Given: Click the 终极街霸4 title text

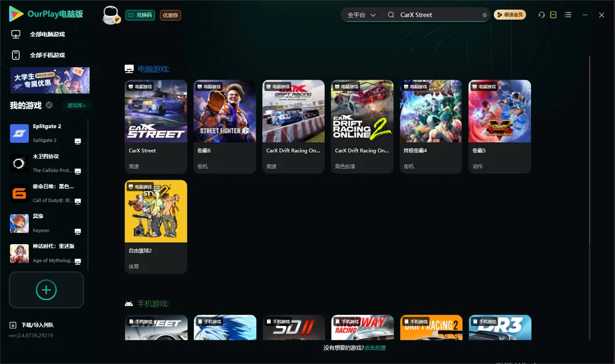Looking at the screenshot, I should coord(415,151).
